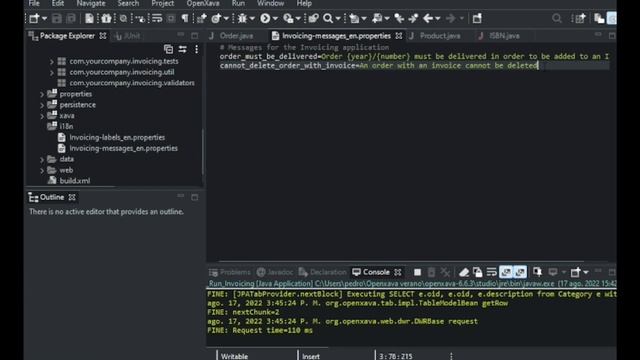The width and height of the screenshot is (640, 360).
Task: Toggle Scroll Lock in Console
Action: pos(478,272)
